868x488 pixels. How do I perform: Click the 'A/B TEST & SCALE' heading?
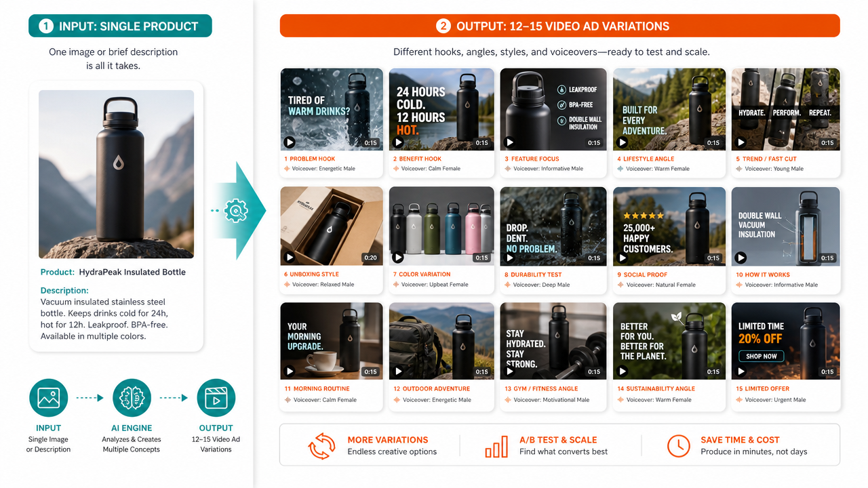pos(558,440)
